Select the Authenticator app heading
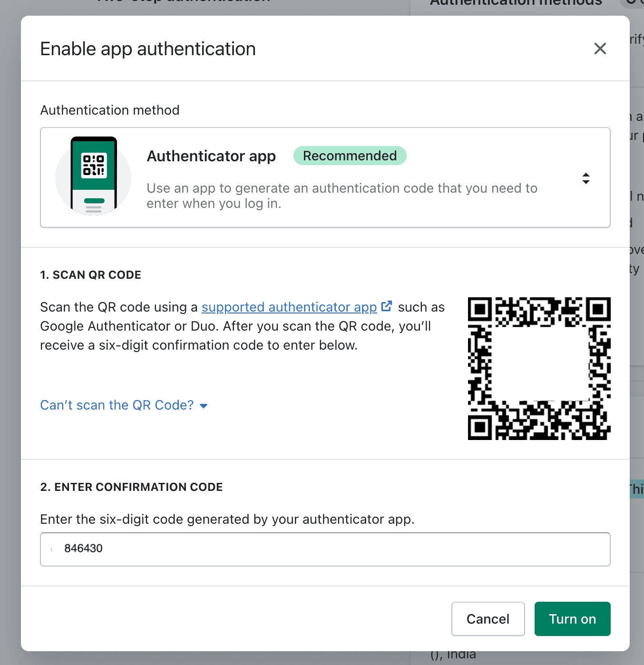The width and height of the screenshot is (644, 665). point(211,156)
